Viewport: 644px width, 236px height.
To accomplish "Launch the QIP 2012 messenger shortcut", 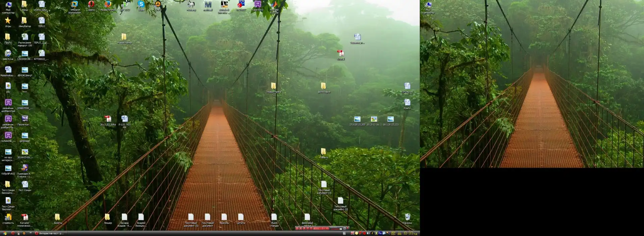I will coord(124,6).
